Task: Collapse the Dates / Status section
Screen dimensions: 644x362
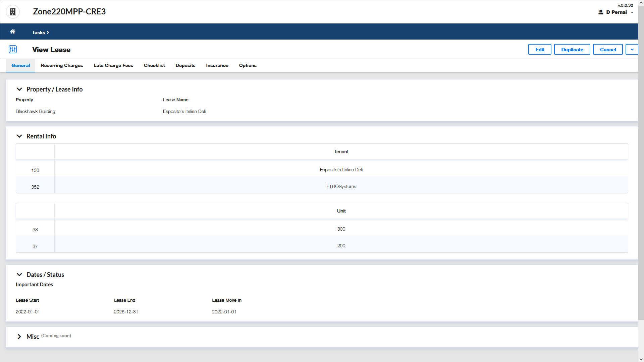Action: point(19,275)
